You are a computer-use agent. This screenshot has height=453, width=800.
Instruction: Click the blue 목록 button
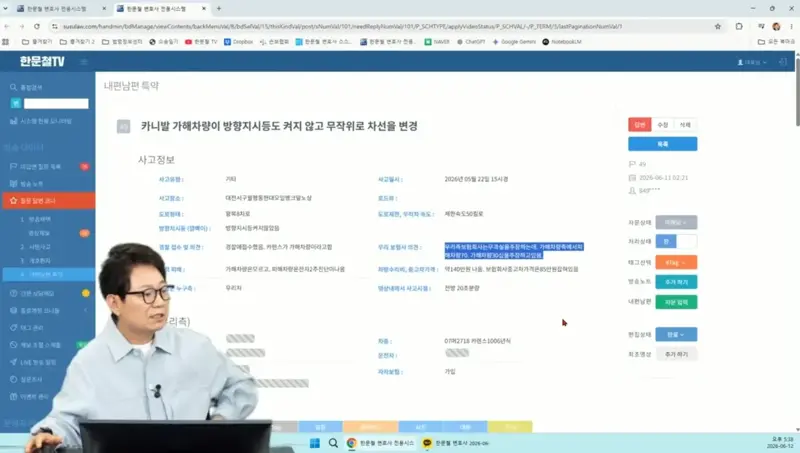click(662, 144)
